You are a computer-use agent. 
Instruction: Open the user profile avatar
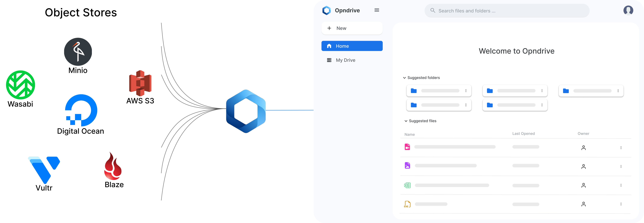coord(628,10)
